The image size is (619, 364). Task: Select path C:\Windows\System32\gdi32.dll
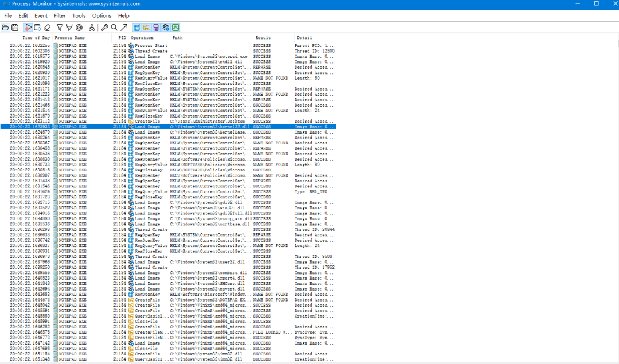(206, 202)
